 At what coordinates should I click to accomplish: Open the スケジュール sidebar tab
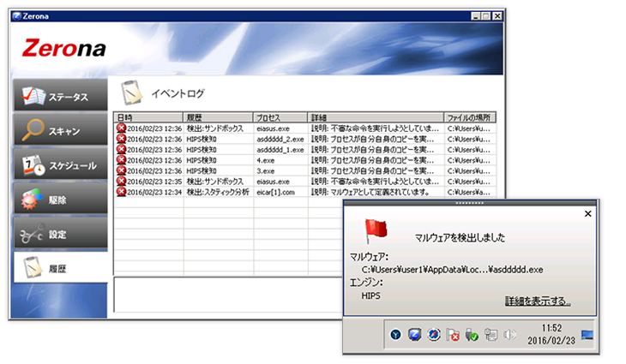click(61, 164)
